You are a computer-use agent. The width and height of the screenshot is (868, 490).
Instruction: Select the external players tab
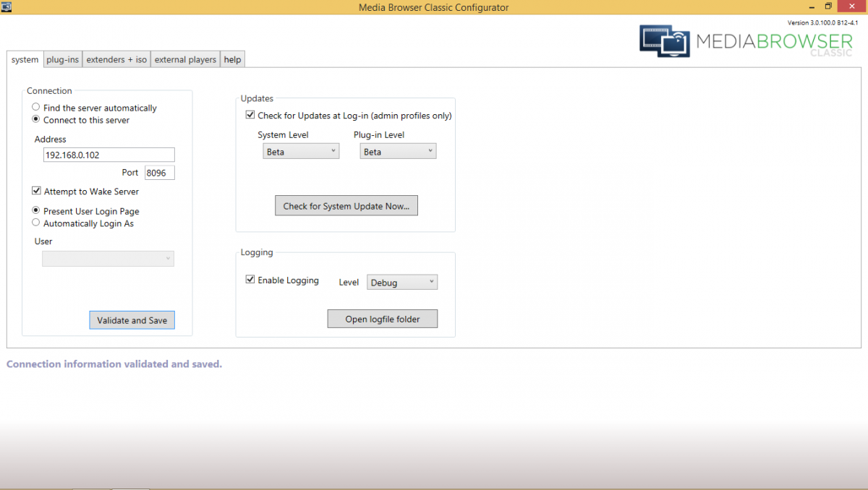coord(185,59)
